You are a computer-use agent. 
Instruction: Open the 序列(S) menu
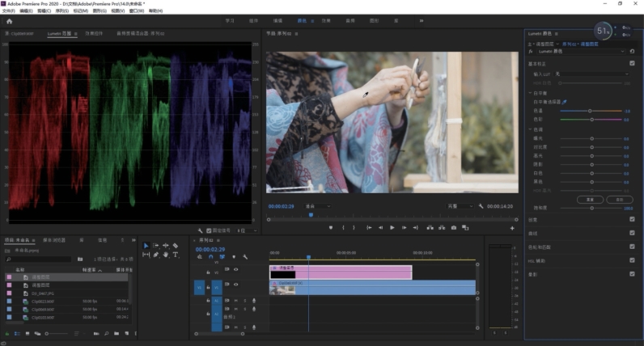pyautogui.click(x=62, y=11)
